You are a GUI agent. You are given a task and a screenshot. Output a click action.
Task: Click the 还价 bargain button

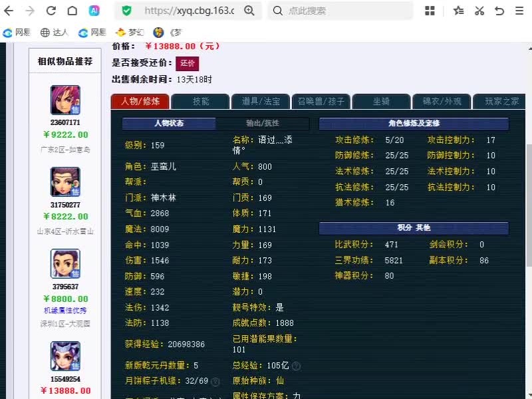tap(188, 63)
